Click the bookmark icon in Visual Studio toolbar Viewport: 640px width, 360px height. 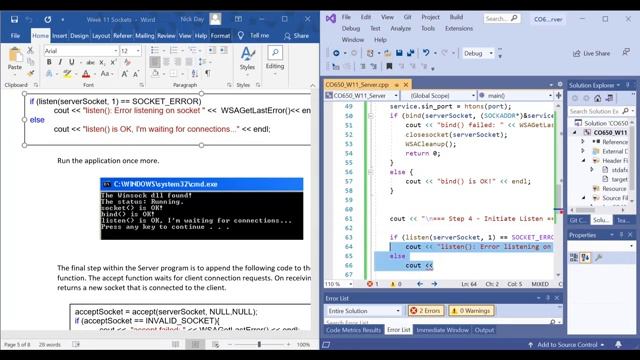(x=389, y=66)
